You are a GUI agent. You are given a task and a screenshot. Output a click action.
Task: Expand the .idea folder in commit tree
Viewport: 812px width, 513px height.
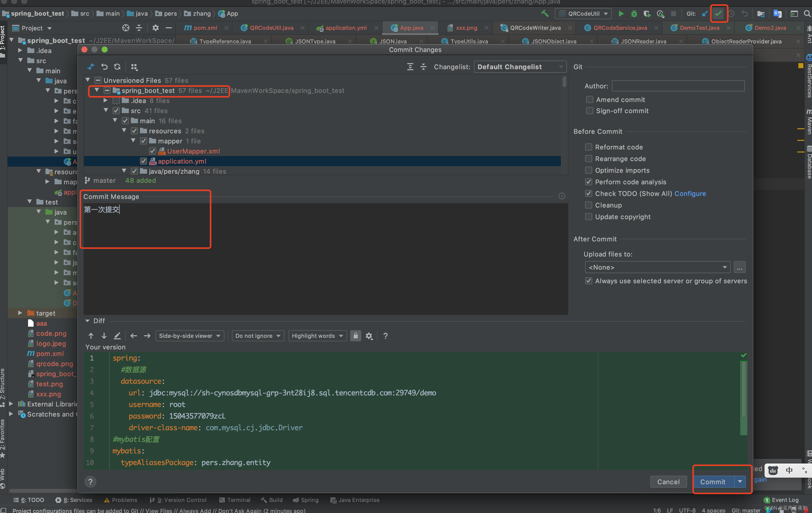[x=106, y=100]
